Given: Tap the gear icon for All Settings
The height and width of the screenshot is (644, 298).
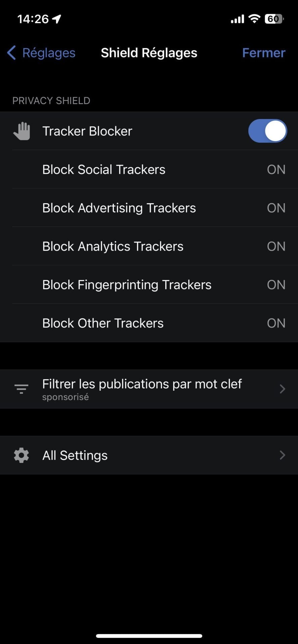Looking at the screenshot, I should pos(21,455).
